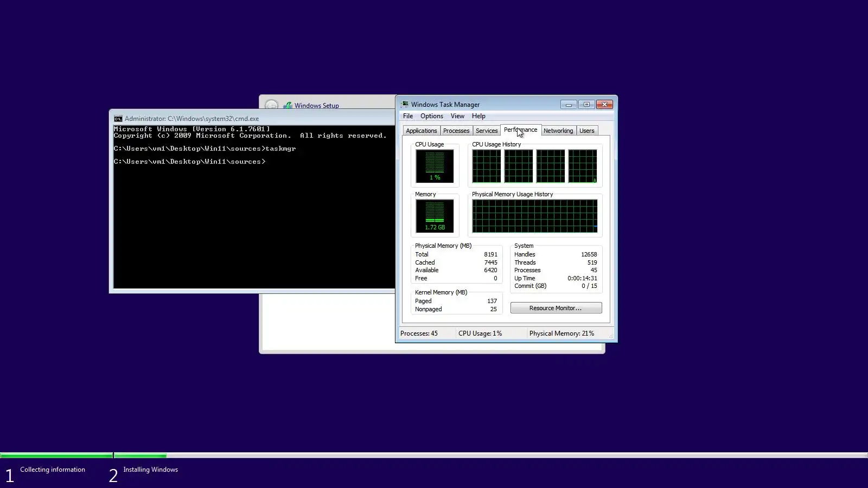The image size is (868, 488).
Task: Click the Windows Setup title icon
Action: coord(288,105)
